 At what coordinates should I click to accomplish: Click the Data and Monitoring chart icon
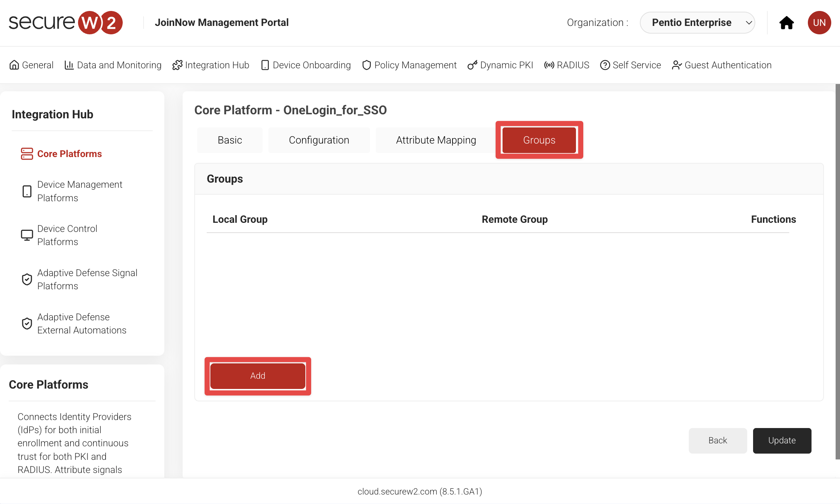coord(69,65)
